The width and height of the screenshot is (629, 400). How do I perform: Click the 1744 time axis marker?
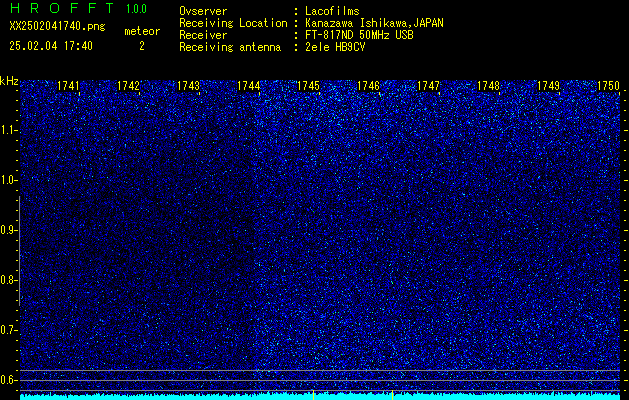point(249,86)
